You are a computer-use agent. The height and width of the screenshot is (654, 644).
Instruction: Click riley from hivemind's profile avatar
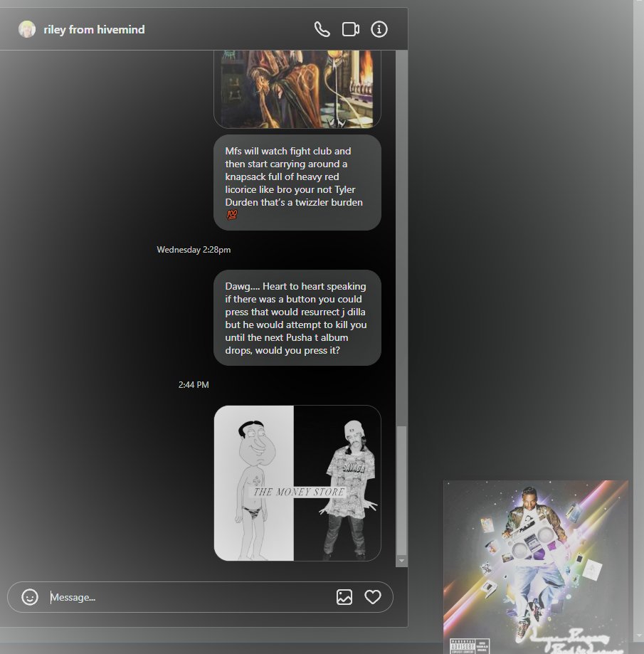27,30
